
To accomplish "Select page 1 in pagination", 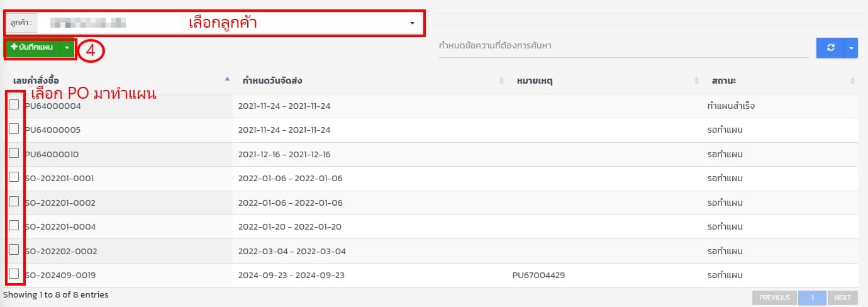I will tap(812, 298).
